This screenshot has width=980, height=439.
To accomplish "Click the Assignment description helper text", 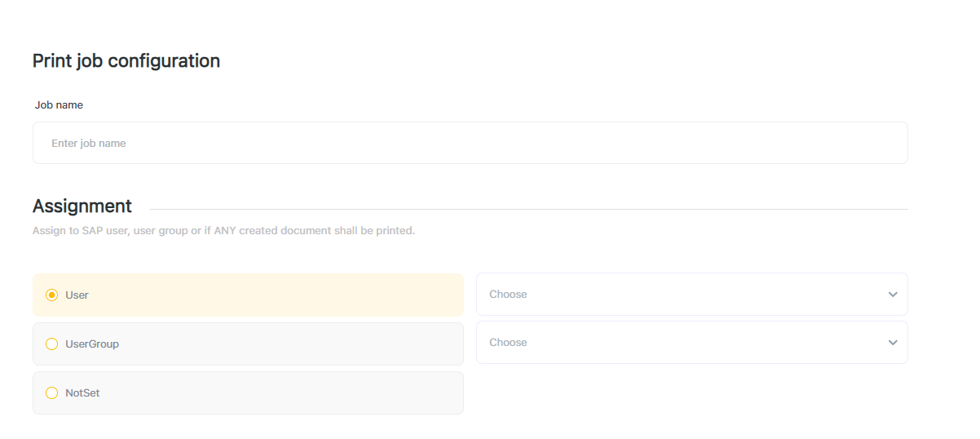I will click(x=223, y=231).
